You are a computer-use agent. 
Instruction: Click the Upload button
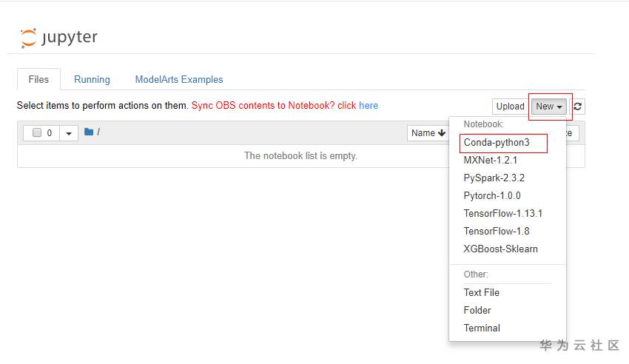pos(510,107)
